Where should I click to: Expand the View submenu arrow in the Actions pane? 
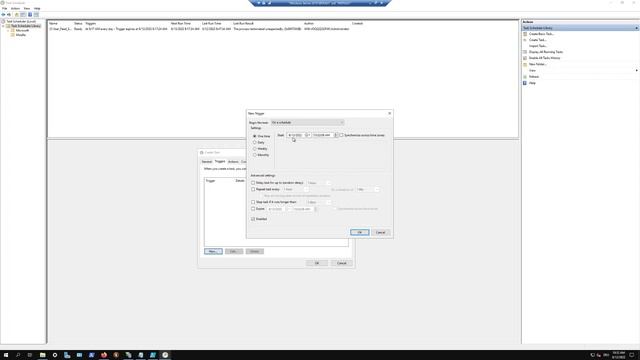636,71
